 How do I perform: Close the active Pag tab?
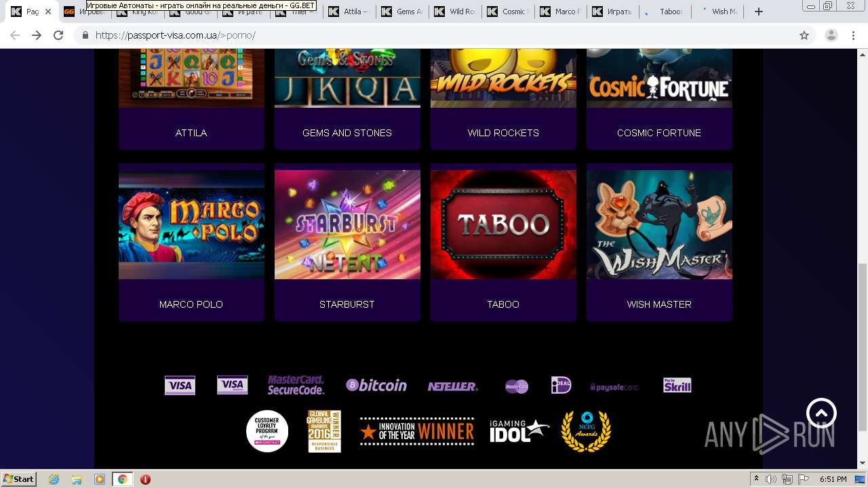48,12
